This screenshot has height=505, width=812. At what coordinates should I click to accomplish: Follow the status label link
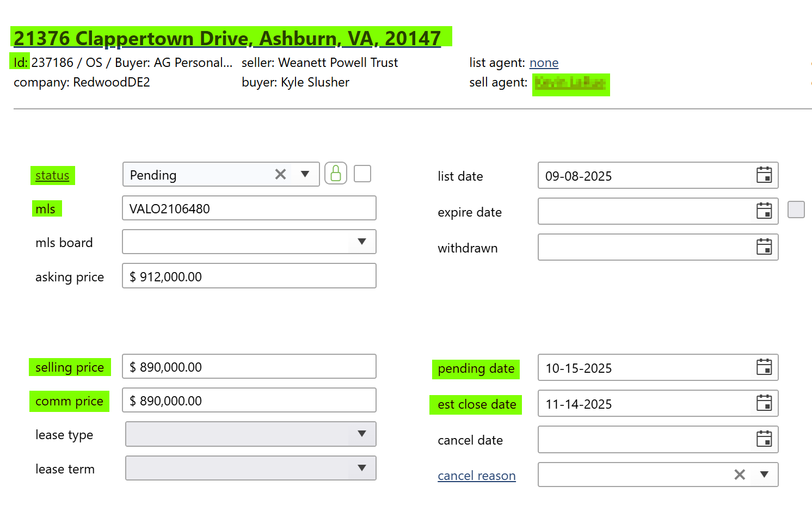[x=52, y=175]
